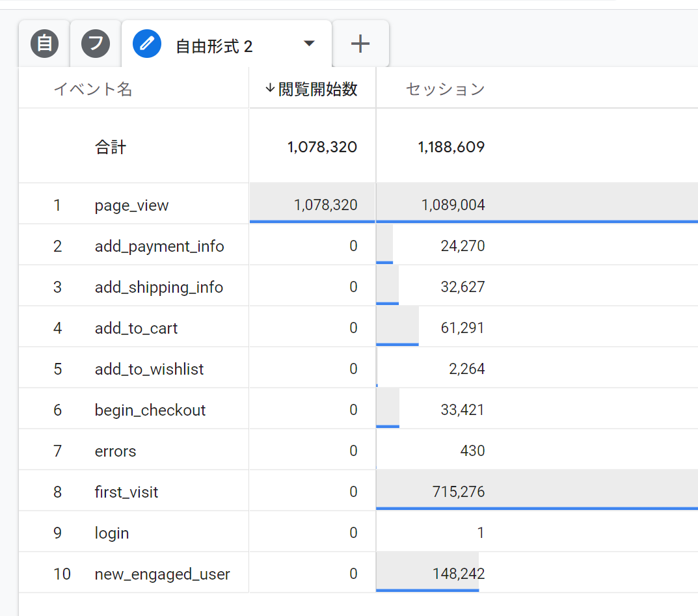Select the errors event name
The height and width of the screenshot is (616, 698).
click(x=115, y=451)
